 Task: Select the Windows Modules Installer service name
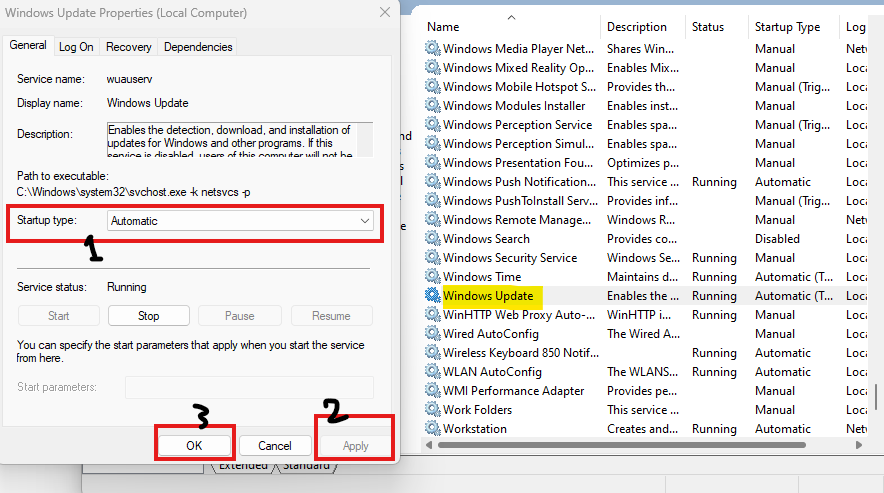[514, 105]
